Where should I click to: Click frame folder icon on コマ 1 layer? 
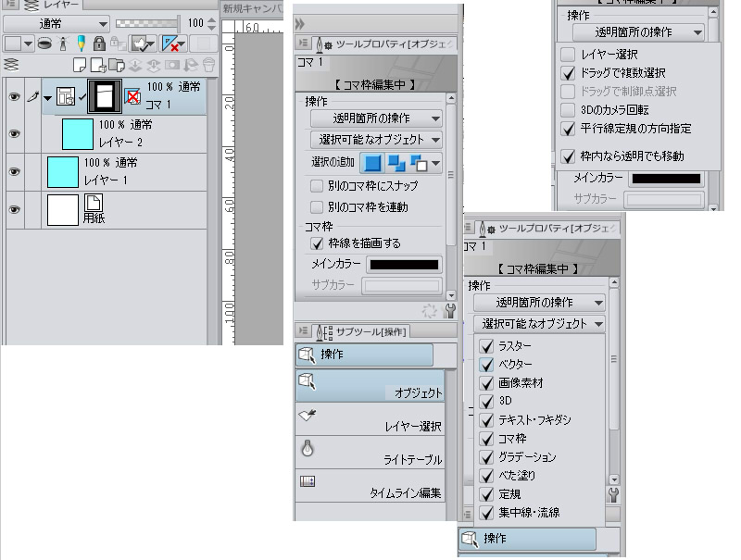[65, 96]
